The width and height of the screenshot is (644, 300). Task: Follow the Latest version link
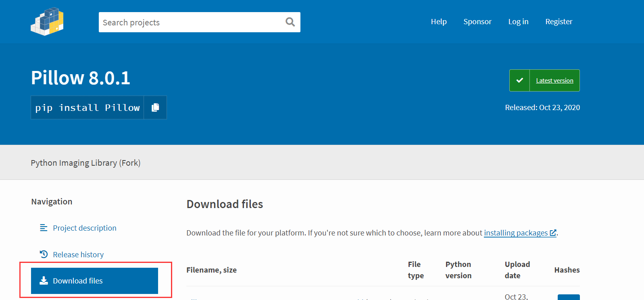click(554, 81)
